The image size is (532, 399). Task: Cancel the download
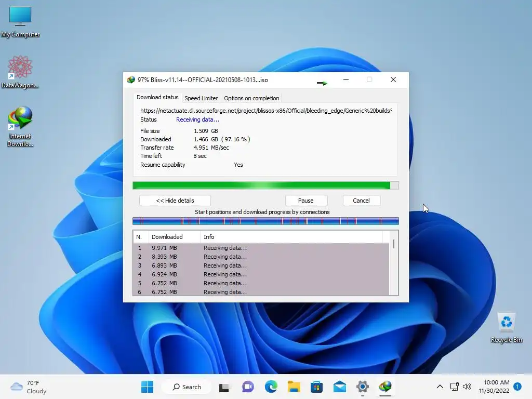pyautogui.click(x=362, y=201)
